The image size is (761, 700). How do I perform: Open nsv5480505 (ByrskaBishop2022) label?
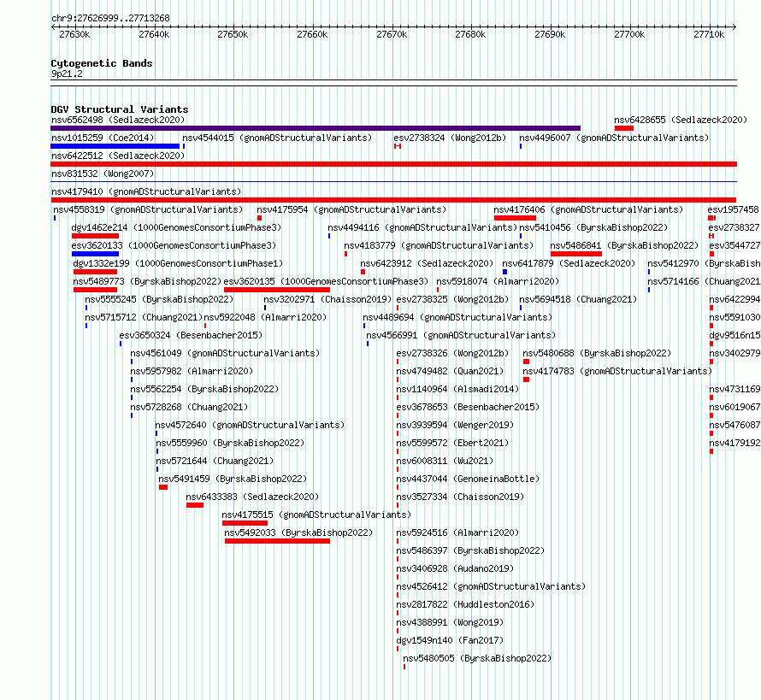[x=477, y=658]
